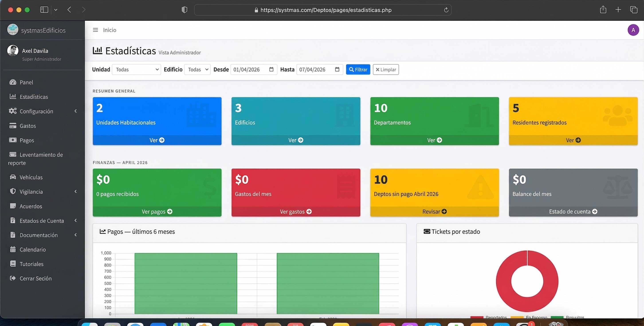This screenshot has width=644, height=326.
Task: Click Ver pagos on the green card
Action: point(157,212)
